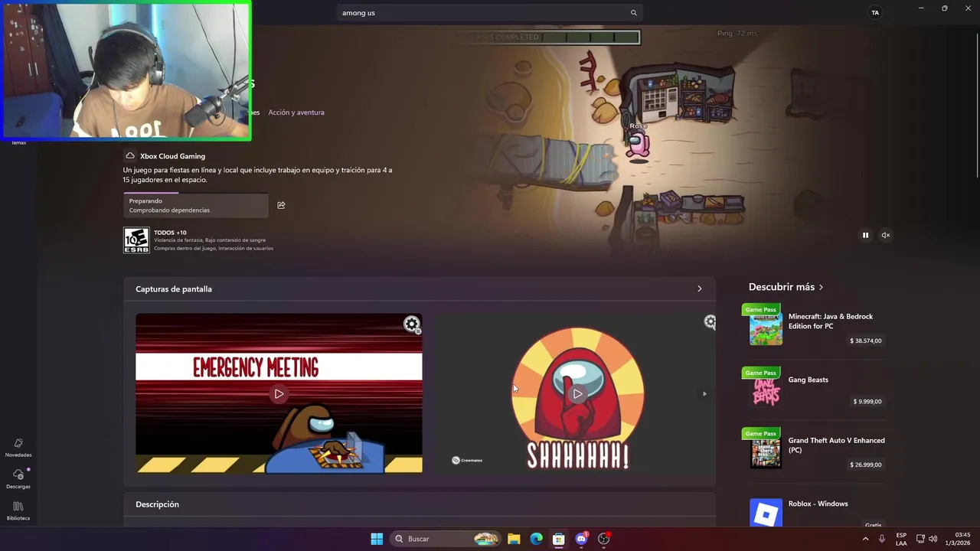Open the volume tray icon

(933, 539)
